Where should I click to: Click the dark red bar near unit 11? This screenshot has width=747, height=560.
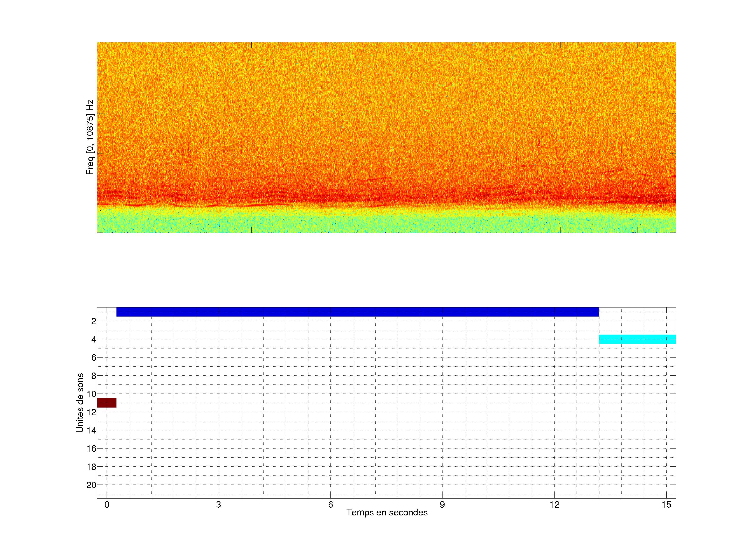pyautogui.click(x=107, y=403)
